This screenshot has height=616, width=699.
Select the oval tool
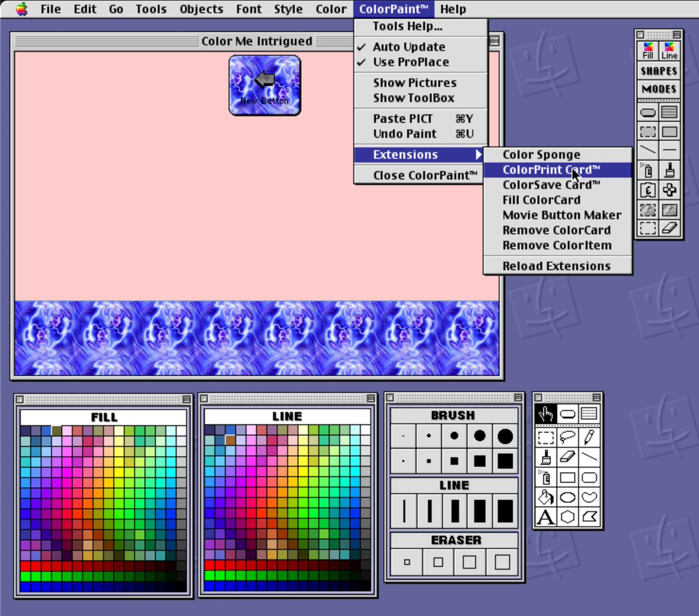(x=567, y=497)
